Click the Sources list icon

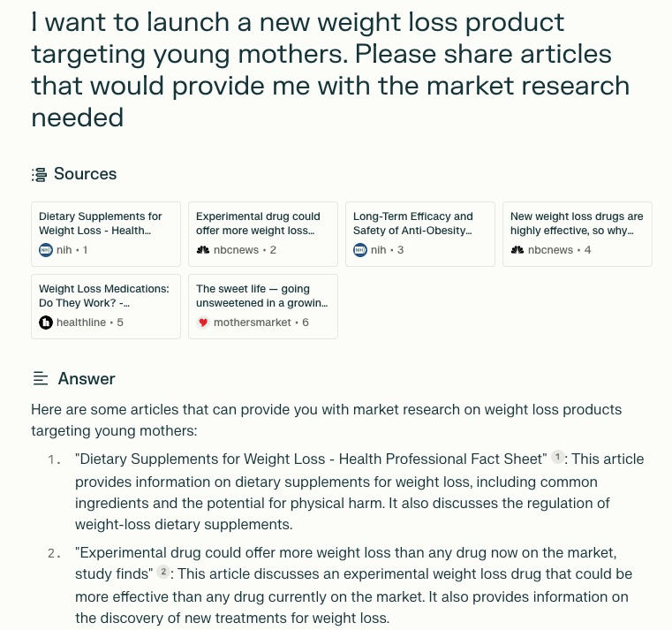point(40,175)
